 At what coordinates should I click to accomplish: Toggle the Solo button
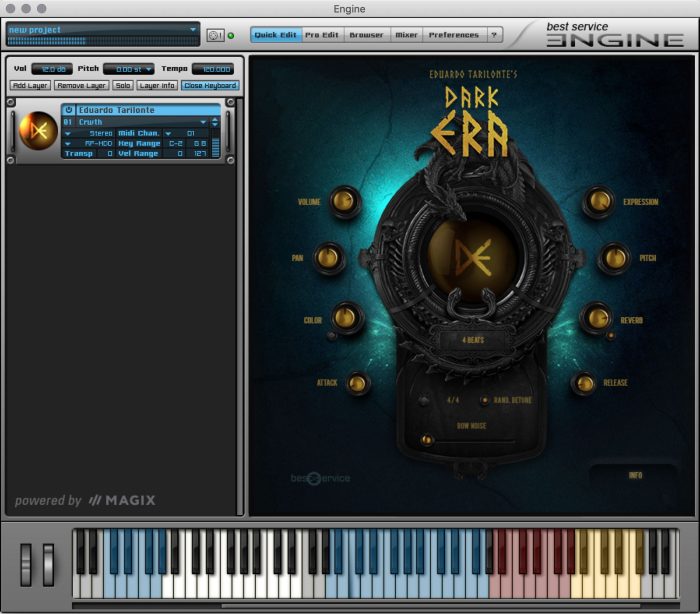click(x=123, y=85)
